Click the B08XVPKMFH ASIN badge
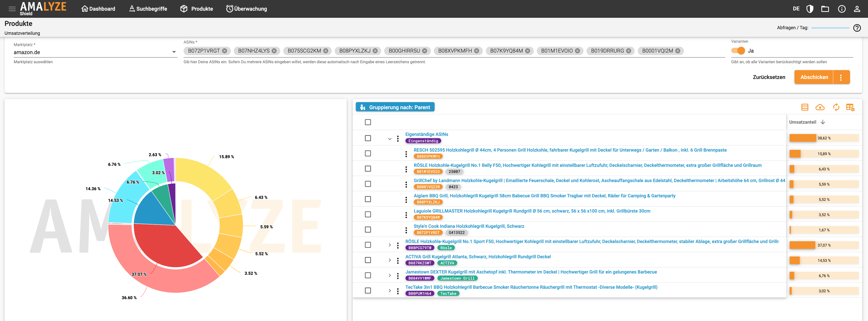The height and width of the screenshot is (321, 868). click(x=428, y=157)
